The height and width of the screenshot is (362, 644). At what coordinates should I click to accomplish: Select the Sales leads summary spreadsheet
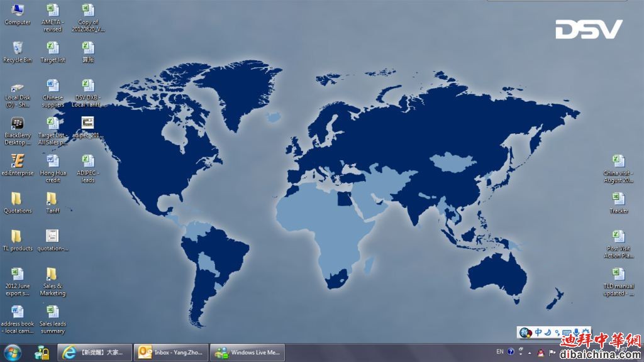(x=53, y=320)
